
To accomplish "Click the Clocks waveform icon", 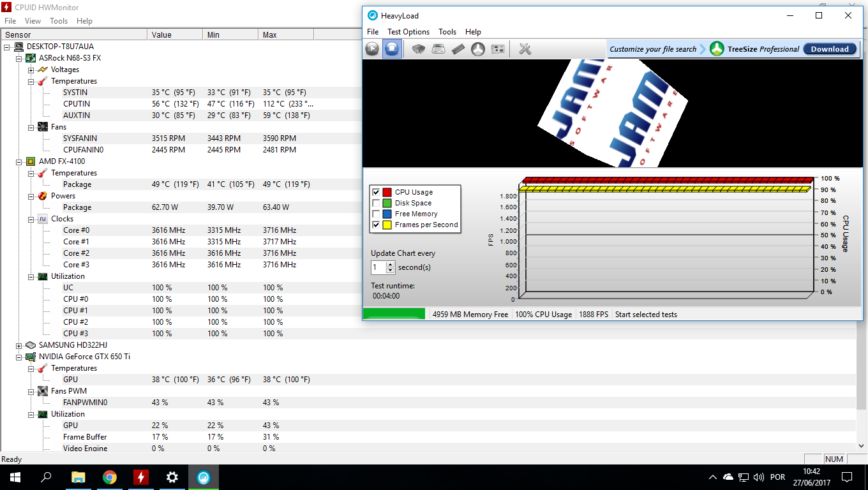I will pyautogui.click(x=43, y=219).
